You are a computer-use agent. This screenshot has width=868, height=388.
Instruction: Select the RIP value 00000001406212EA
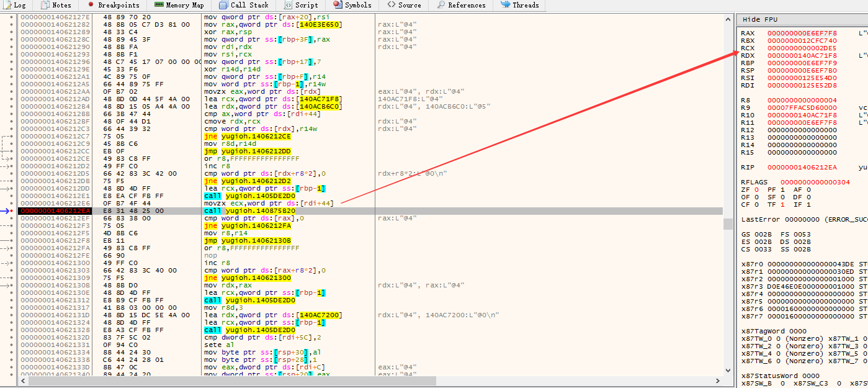pos(802,167)
